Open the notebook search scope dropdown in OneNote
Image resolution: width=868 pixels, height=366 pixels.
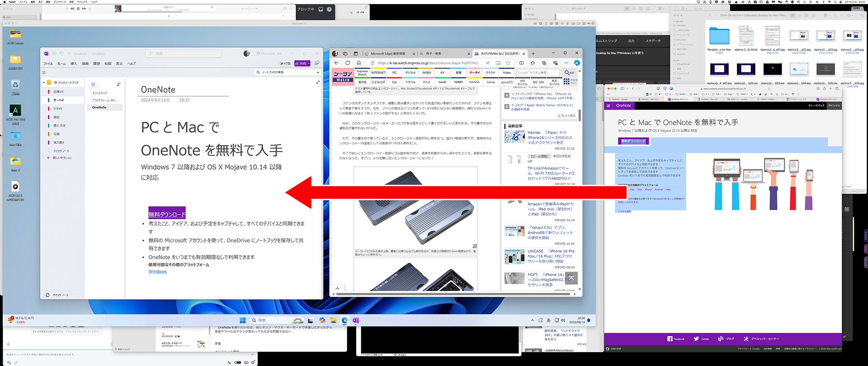[x=317, y=72]
